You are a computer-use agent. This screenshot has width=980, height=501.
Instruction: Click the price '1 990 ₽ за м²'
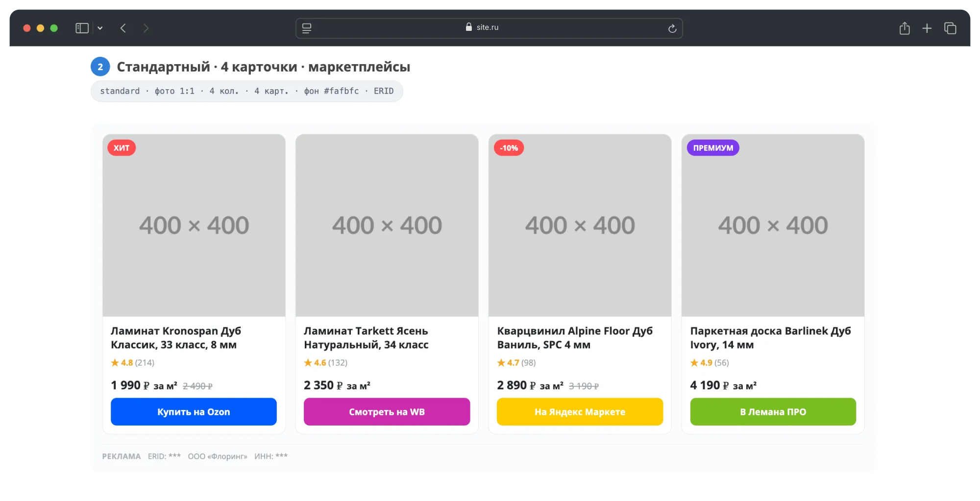[144, 385]
